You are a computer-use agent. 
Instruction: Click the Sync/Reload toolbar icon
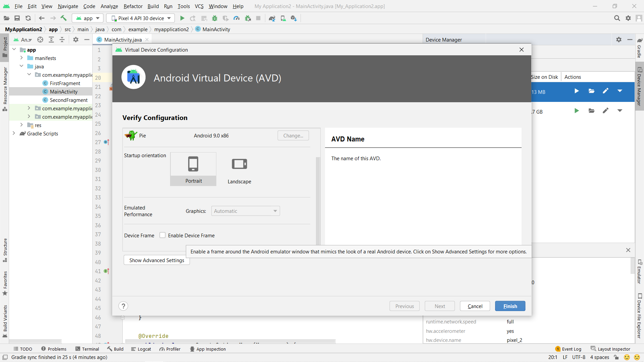click(28, 18)
